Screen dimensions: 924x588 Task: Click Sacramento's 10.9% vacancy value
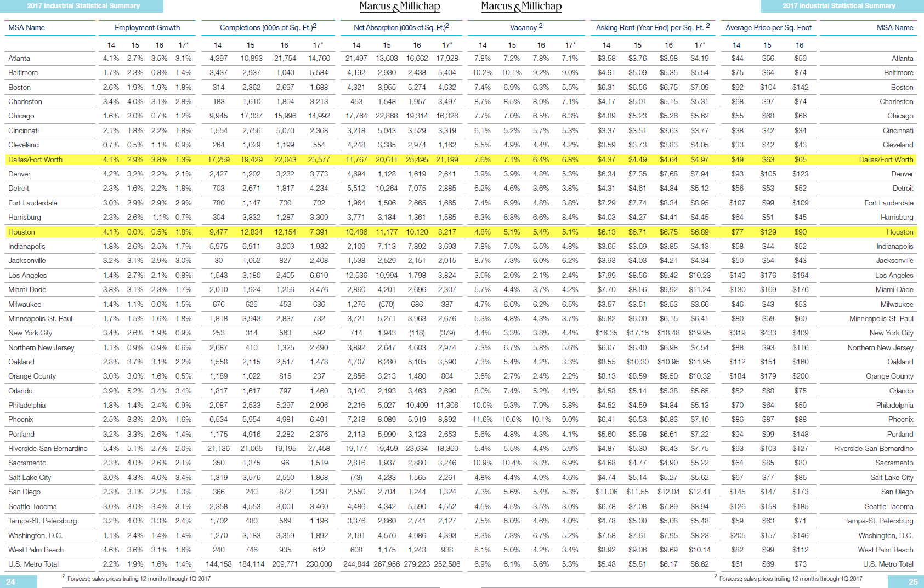coord(483,463)
